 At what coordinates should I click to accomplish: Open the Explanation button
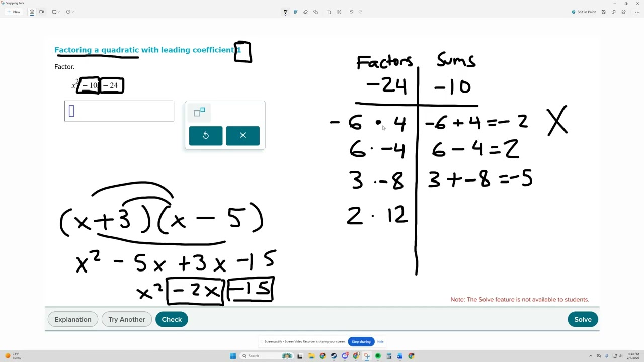(73, 319)
